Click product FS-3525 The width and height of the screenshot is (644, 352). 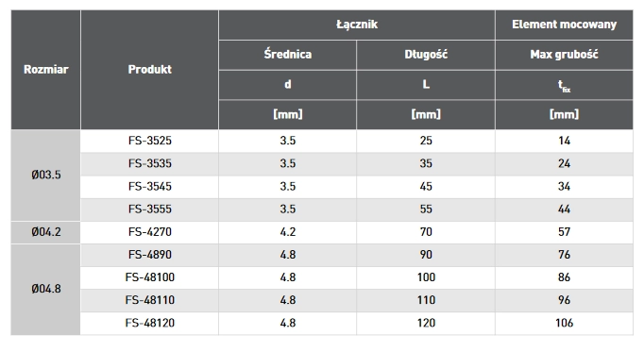click(x=149, y=141)
